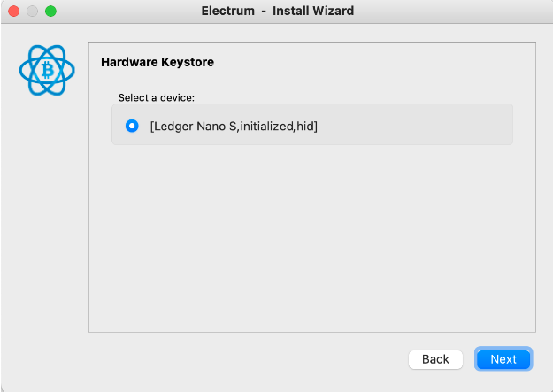Click the 'Hardware Keystore' heading

pos(157,63)
